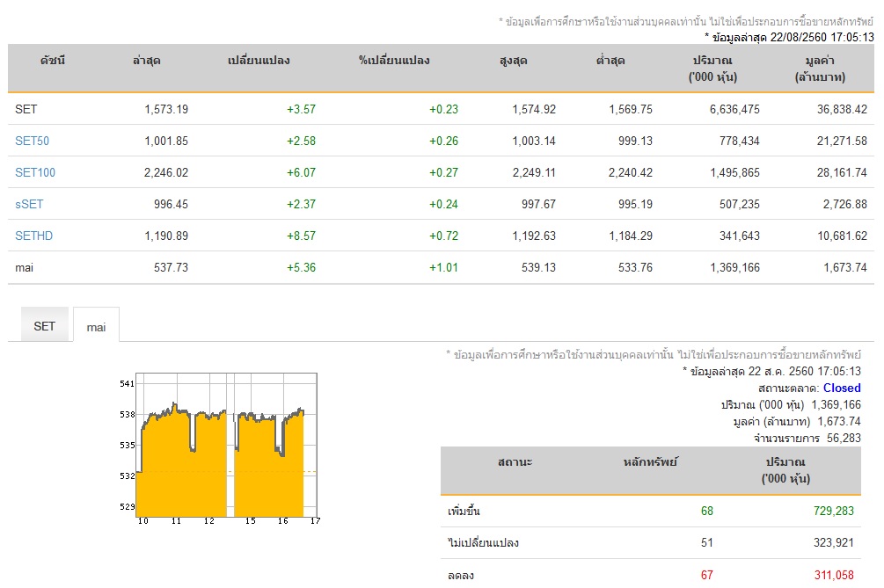Select sSET last value 996.45

(x=171, y=204)
